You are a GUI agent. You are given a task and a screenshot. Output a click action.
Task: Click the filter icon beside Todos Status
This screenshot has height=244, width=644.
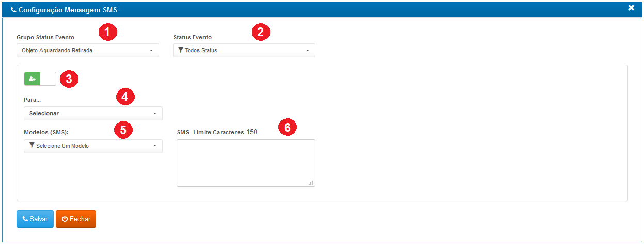point(181,50)
